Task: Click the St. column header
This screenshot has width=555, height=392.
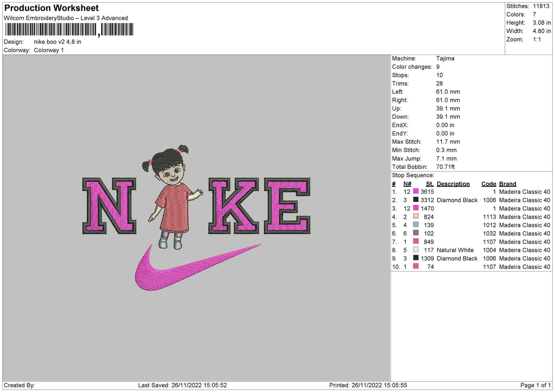Action: click(429, 184)
